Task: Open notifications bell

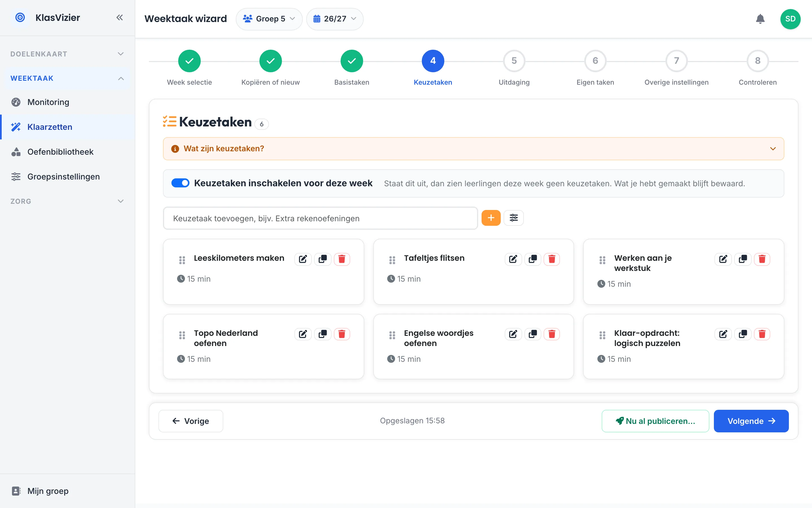Action: pyautogui.click(x=760, y=19)
